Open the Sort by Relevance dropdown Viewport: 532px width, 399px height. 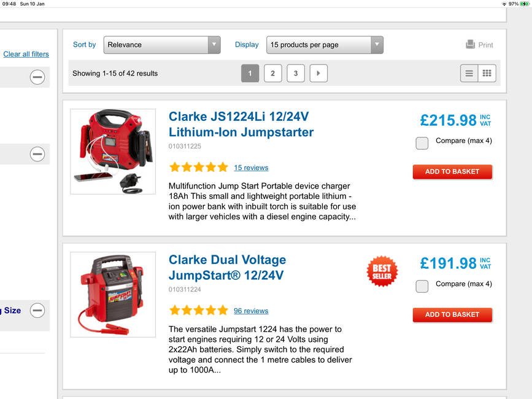point(162,45)
